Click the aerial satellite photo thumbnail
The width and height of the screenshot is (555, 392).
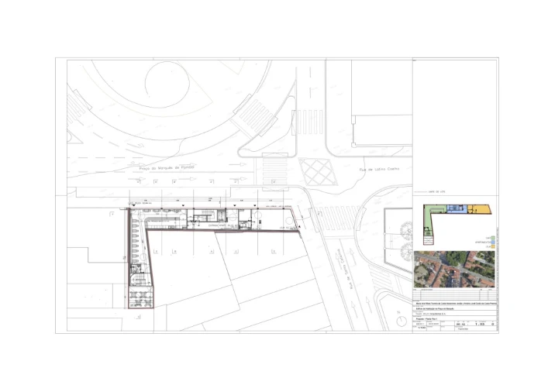click(x=454, y=270)
